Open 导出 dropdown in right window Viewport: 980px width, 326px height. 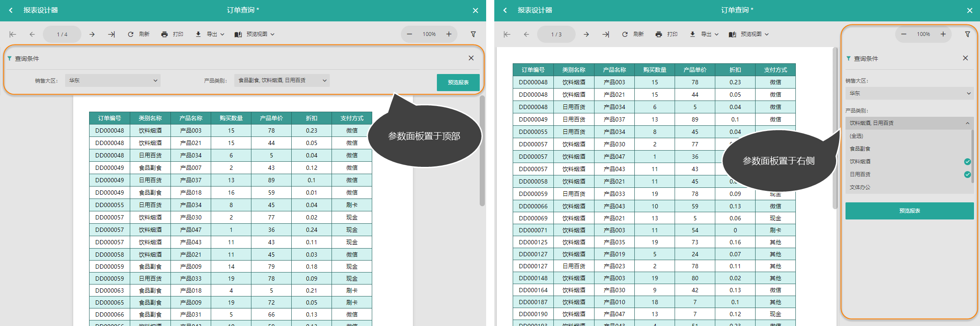pos(704,34)
